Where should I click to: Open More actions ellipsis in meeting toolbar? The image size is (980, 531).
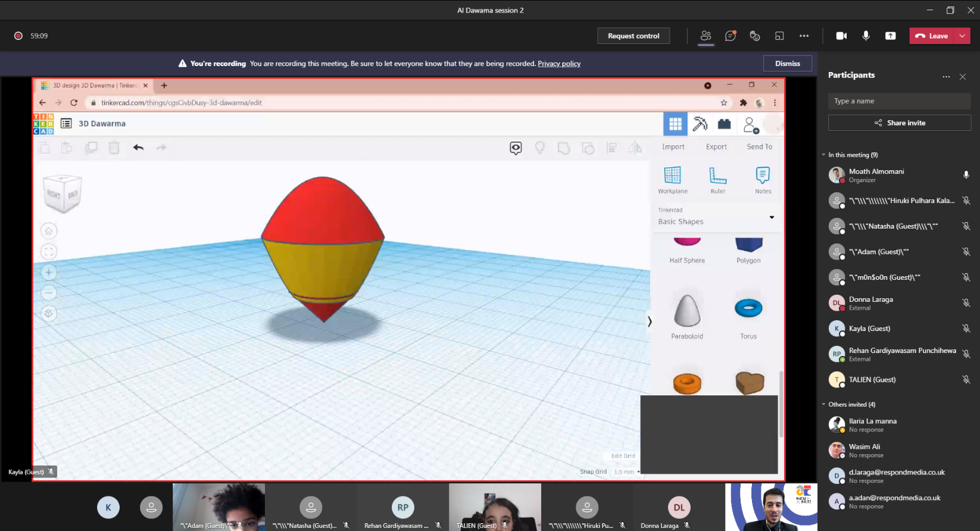804,36
